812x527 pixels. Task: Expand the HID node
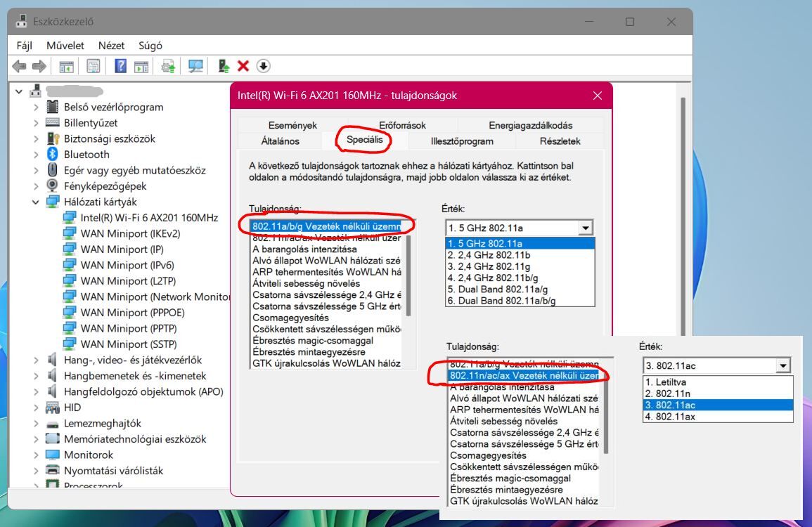click(36, 408)
